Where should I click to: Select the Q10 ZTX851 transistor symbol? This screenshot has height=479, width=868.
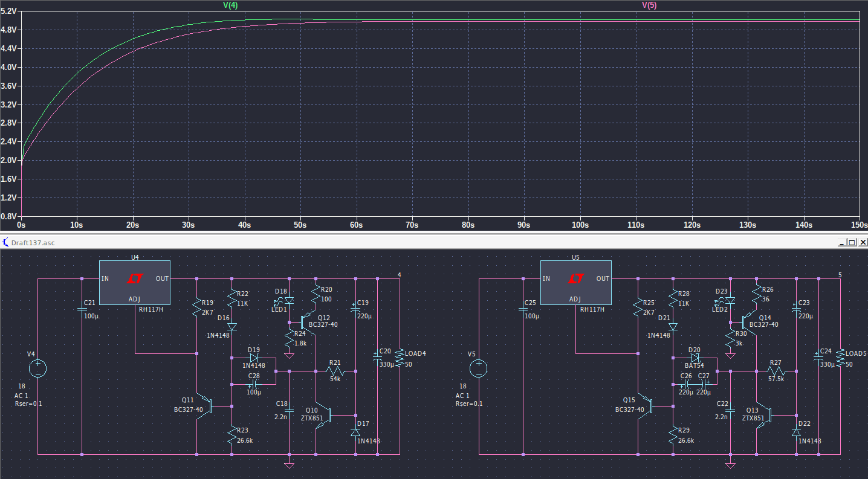tap(324, 416)
